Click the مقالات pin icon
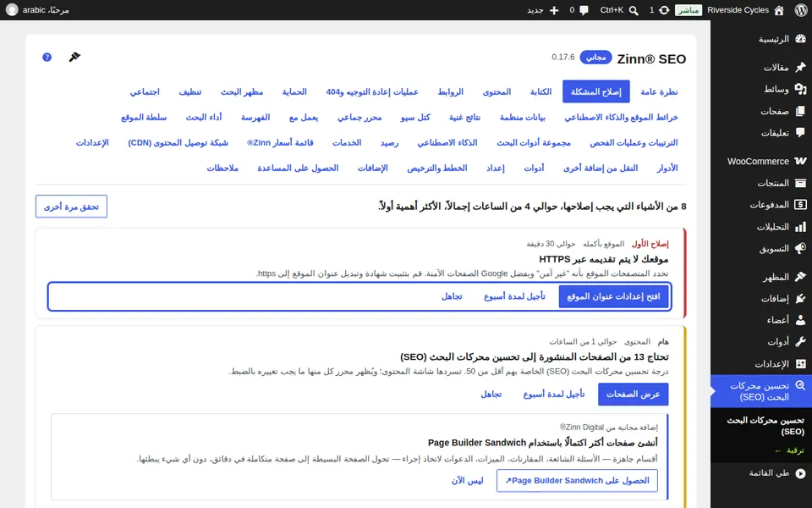 [x=801, y=67]
